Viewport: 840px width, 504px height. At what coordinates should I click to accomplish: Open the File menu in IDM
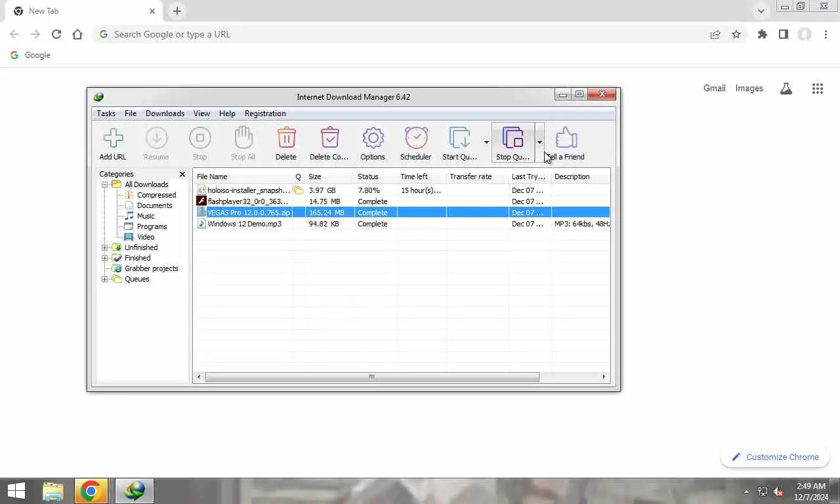[x=131, y=114]
